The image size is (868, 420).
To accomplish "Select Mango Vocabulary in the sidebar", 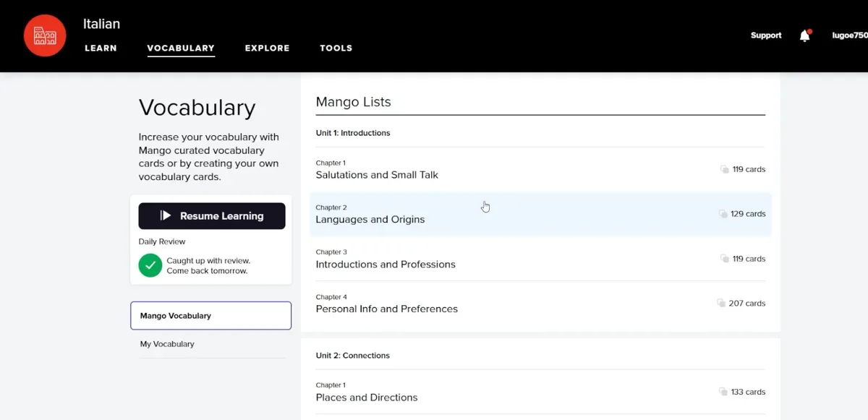I will (x=210, y=316).
